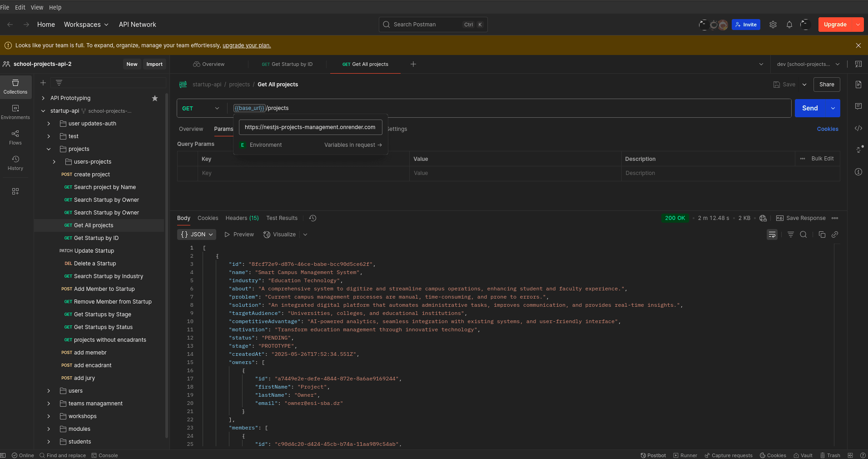Expand the users folder in the tree

click(x=49, y=391)
